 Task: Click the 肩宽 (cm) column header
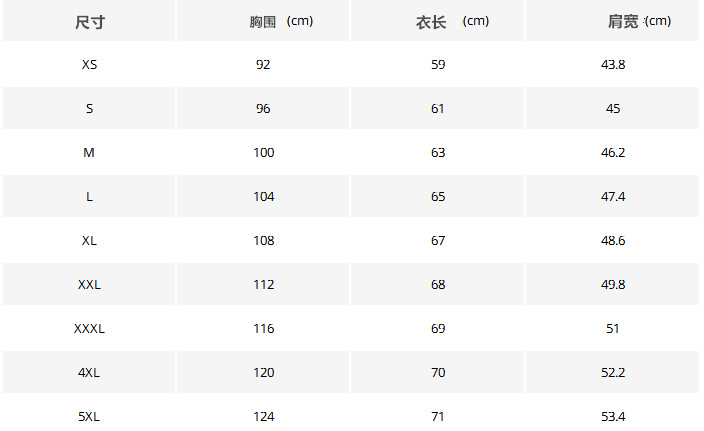(x=639, y=22)
